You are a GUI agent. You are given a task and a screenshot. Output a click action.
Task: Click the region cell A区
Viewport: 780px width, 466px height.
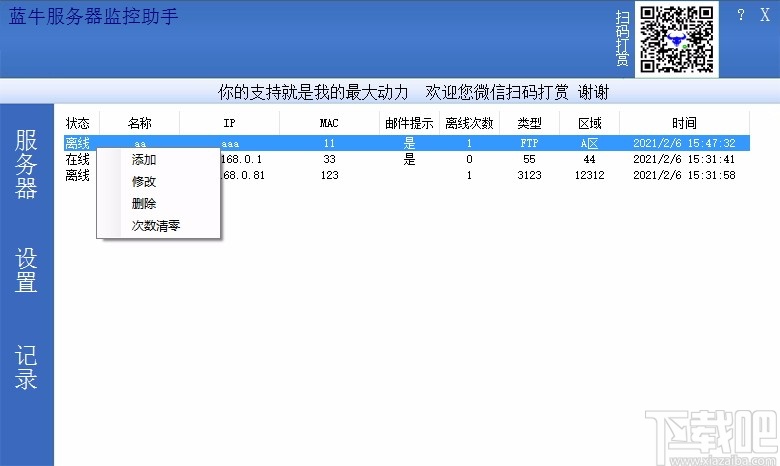[x=589, y=143]
